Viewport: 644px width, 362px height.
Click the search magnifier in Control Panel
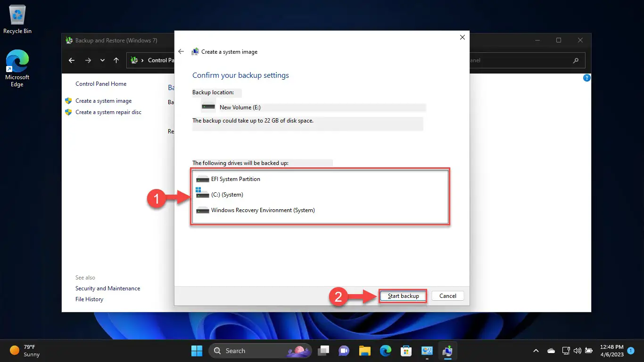click(576, 60)
